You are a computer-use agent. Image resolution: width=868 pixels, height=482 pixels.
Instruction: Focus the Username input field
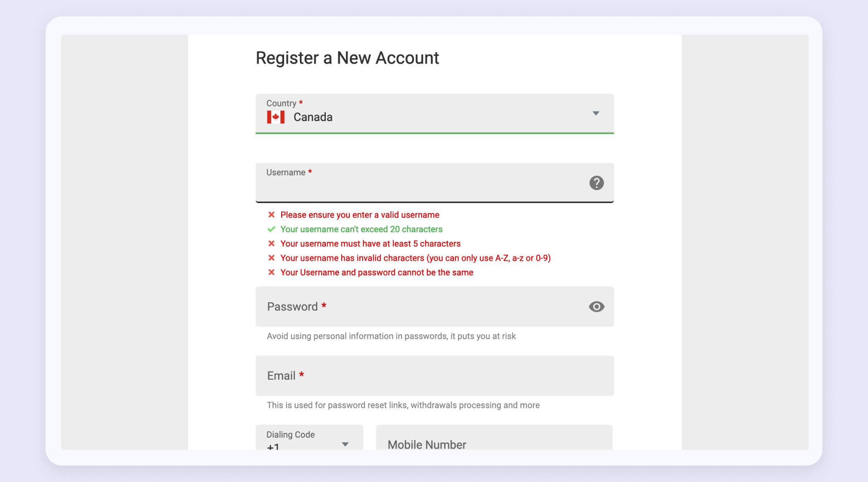(x=422, y=187)
